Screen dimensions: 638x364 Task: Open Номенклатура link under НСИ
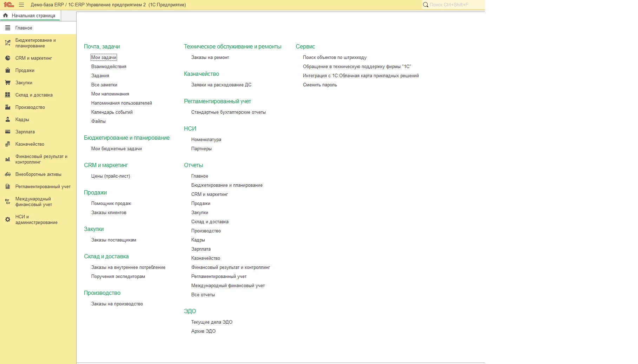tap(206, 139)
